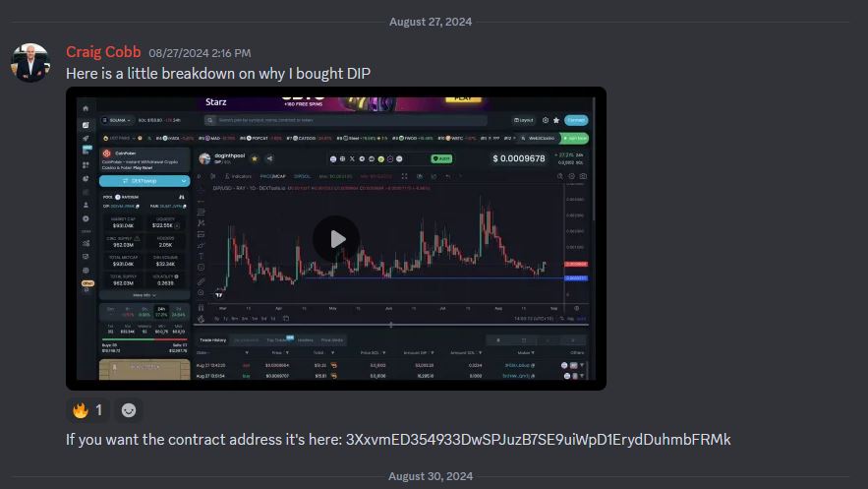
Task: Click the chart fullscreen icon
Action: click(405, 177)
